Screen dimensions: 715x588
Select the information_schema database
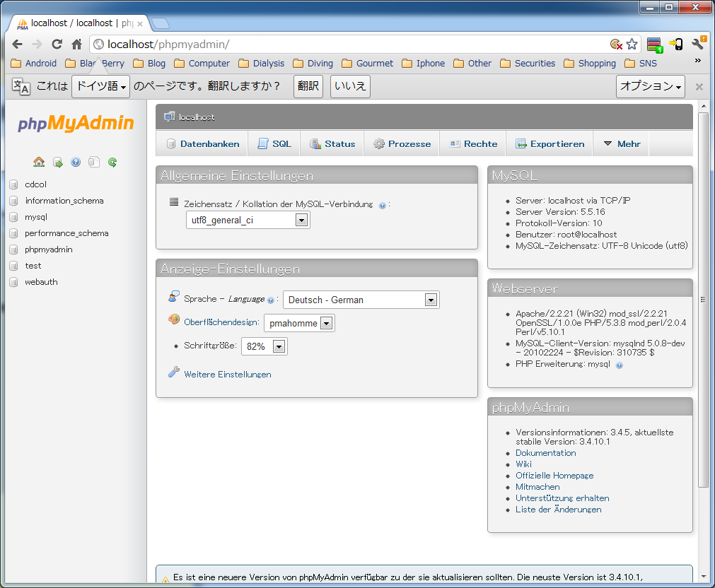pyautogui.click(x=64, y=201)
